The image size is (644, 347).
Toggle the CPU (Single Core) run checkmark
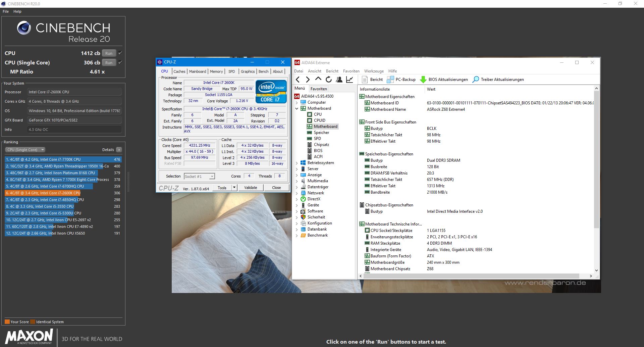coord(120,62)
